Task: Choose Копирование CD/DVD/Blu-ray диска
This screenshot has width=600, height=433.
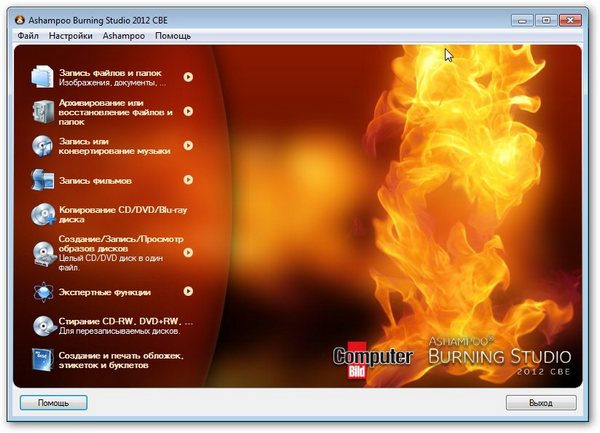Action: pos(123,215)
